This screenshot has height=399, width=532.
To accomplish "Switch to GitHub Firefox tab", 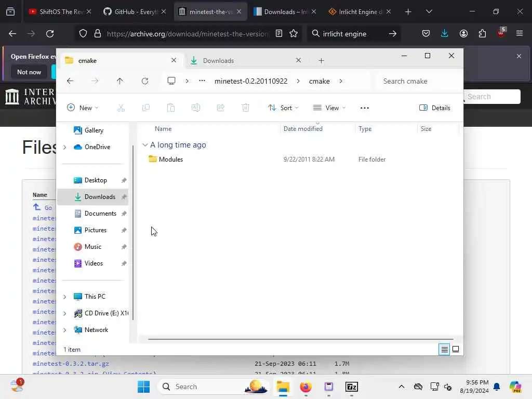I will [135, 11].
